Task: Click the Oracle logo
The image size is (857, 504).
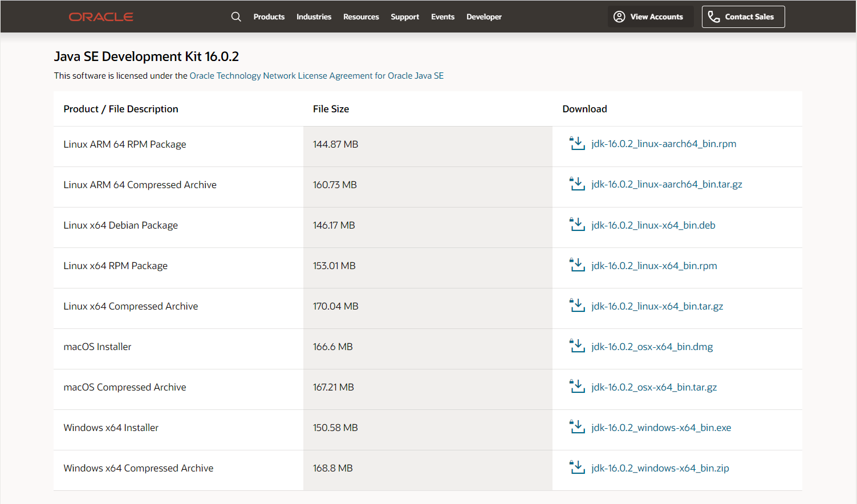Action: click(x=101, y=17)
